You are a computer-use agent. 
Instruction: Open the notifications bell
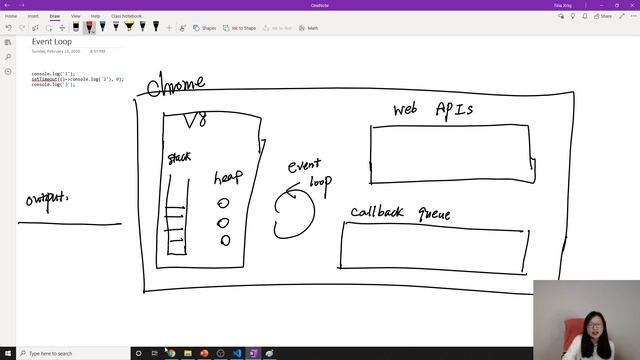click(585, 16)
